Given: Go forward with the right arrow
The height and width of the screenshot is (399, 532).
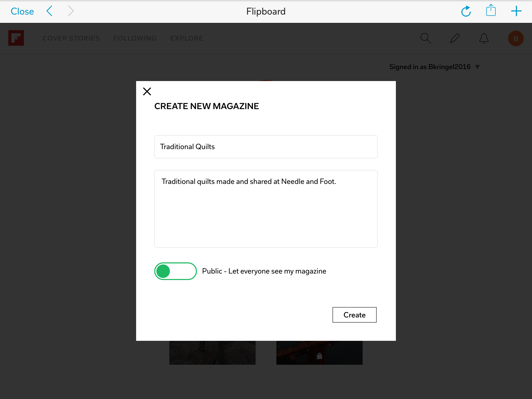Looking at the screenshot, I should click(71, 11).
